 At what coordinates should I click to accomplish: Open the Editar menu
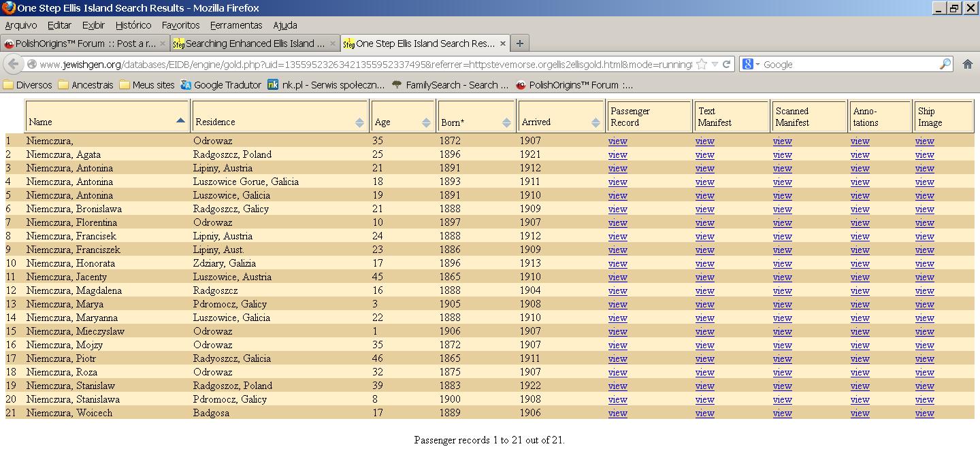(59, 25)
